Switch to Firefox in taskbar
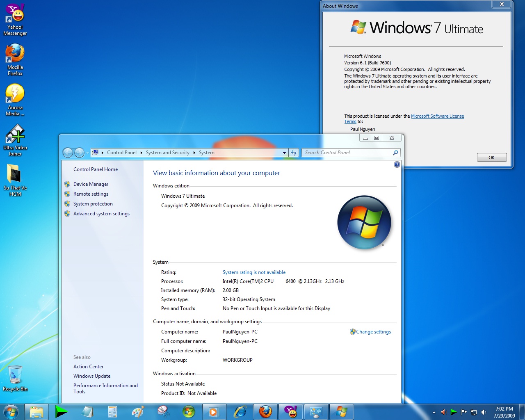 [x=265, y=412]
